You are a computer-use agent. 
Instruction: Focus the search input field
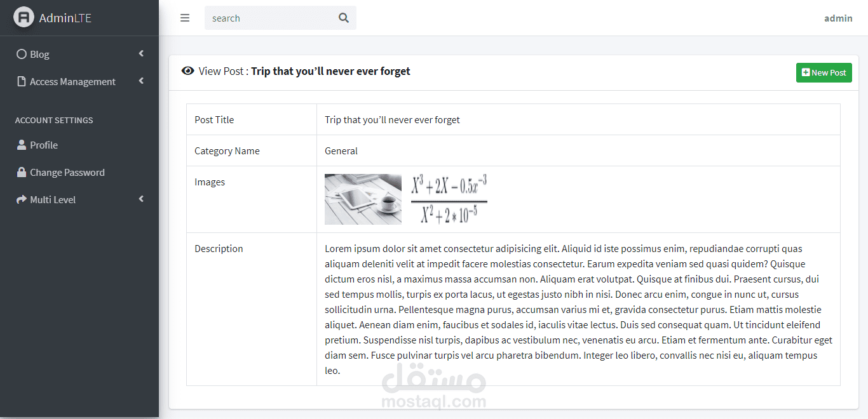pos(271,18)
